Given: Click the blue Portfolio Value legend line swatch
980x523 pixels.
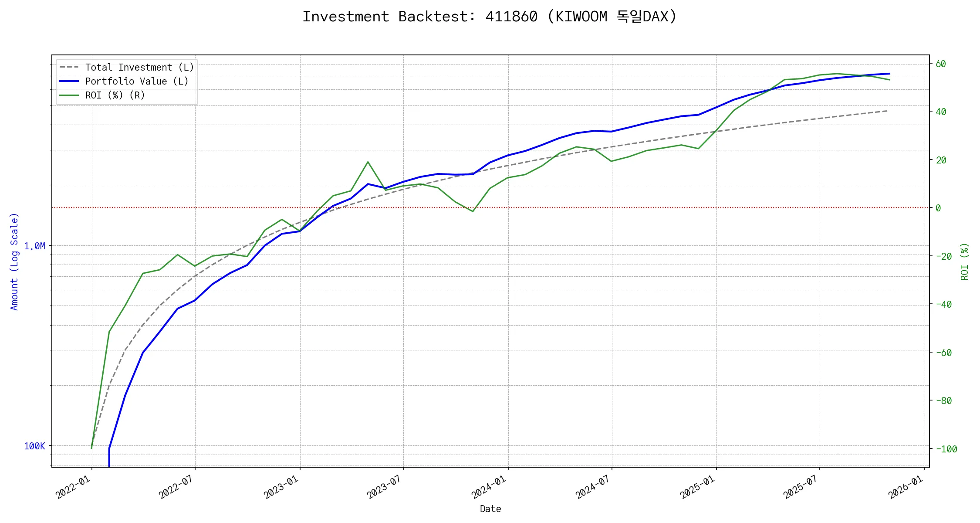Looking at the screenshot, I should coord(69,82).
